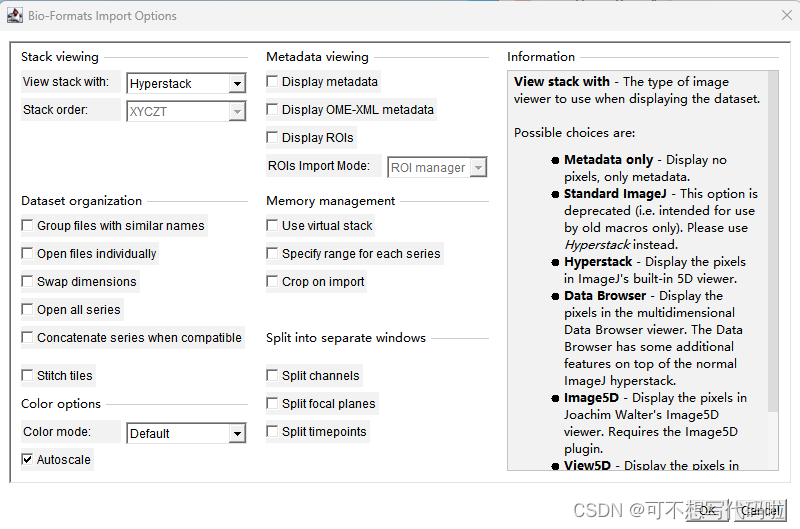Open the ROIs Import Mode dropdown
This screenshot has width=800, height=529.
437,167
